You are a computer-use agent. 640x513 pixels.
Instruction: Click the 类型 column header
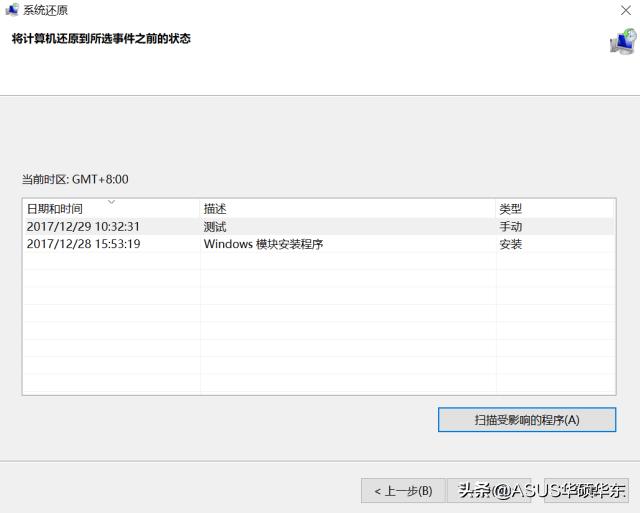coord(556,209)
